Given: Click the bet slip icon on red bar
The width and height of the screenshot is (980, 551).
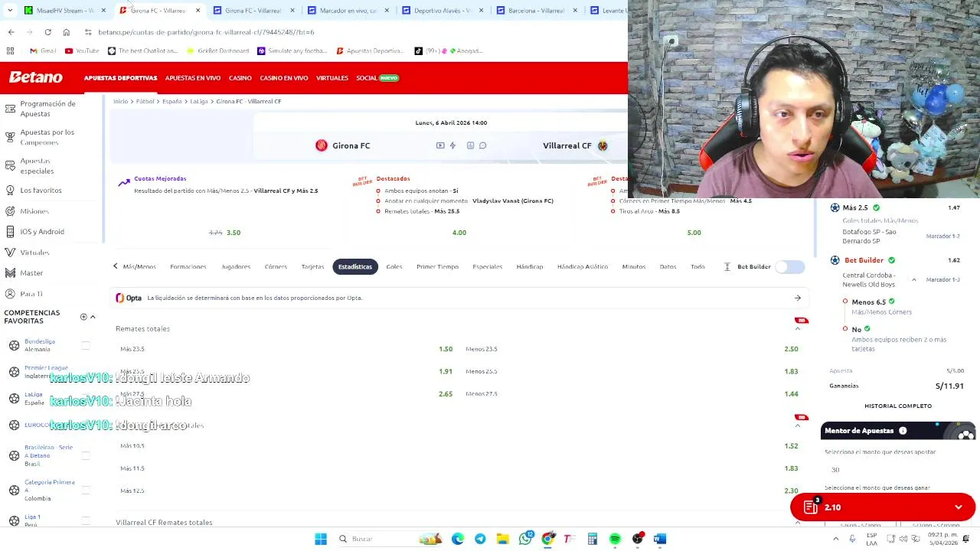Looking at the screenshot, I should [x=811, y=507].
